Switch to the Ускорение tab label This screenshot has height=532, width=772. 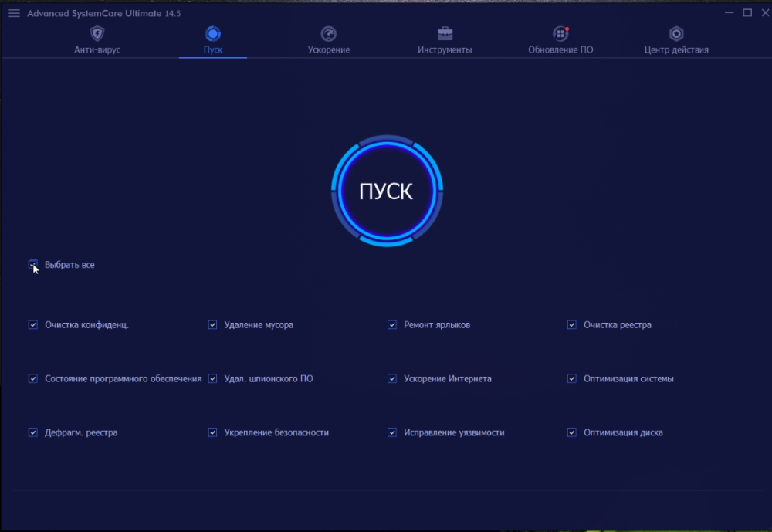coord(328,49)
